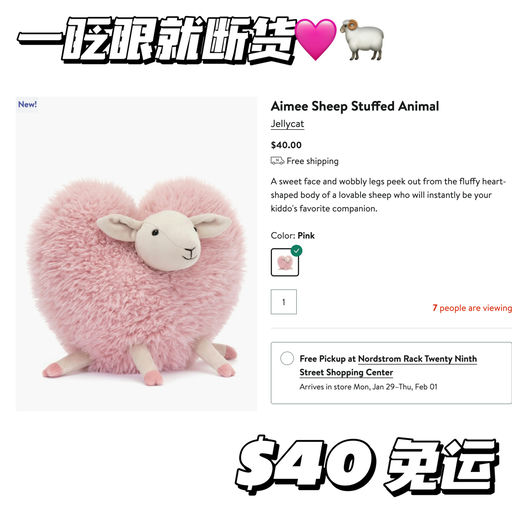Screen dimensions: 512x512
Task: Click the 7 people are viewing notice
Action: (x=472, y=308)
